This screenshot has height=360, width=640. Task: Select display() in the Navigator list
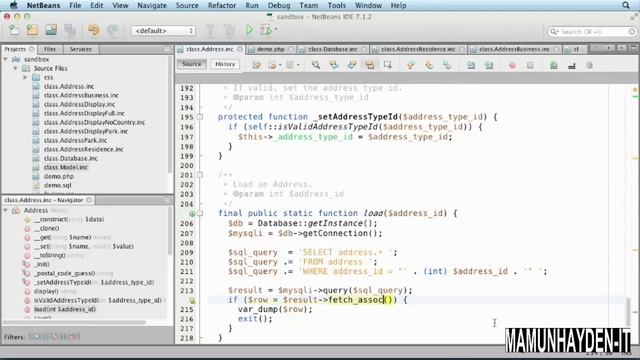pos(46,291)
